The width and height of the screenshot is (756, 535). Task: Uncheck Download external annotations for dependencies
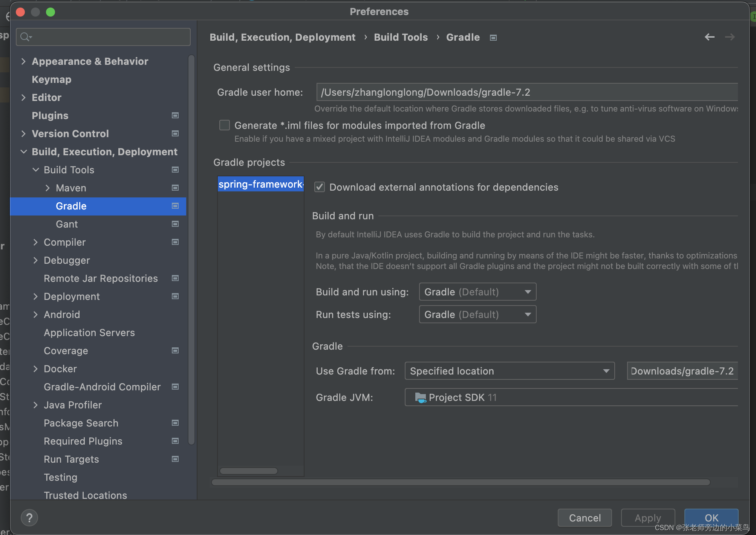click(320, 187)
